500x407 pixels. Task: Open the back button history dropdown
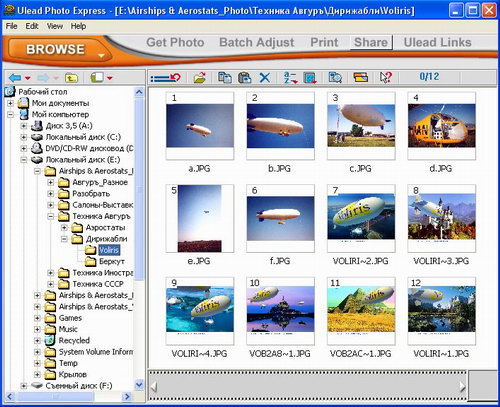[28, 78]
